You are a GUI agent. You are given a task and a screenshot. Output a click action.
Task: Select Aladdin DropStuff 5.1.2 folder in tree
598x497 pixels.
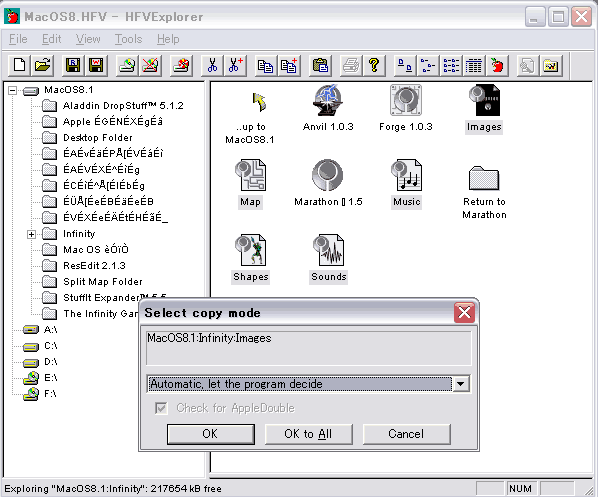coord(123,106)
